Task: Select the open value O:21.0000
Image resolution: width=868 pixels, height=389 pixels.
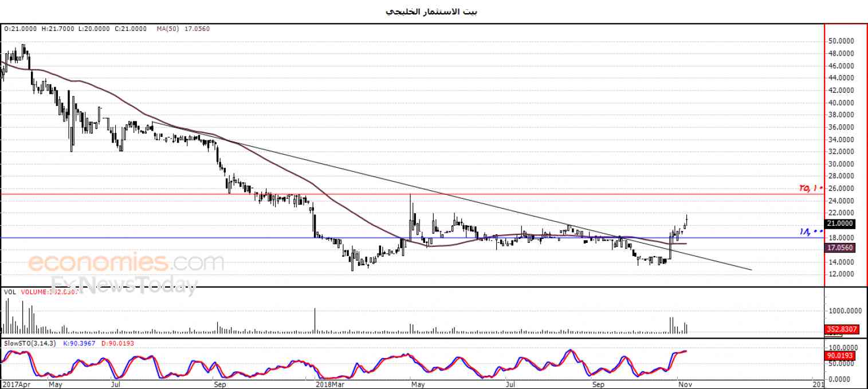Action: tap(21, 29)
